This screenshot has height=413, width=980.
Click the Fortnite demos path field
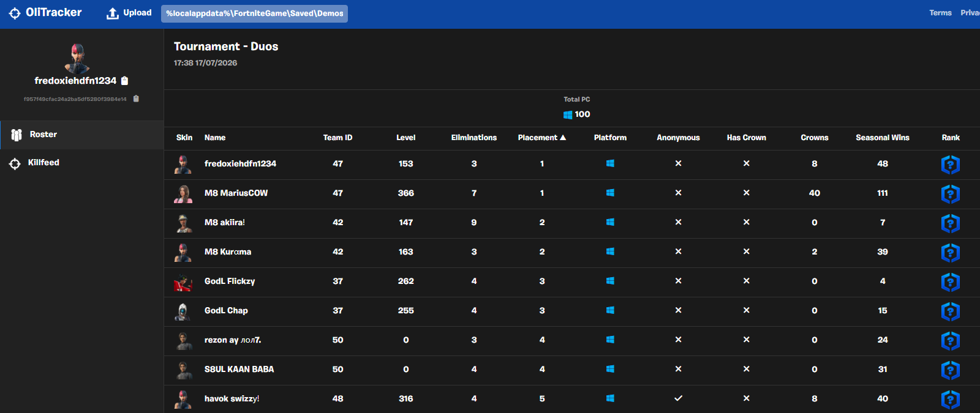click(254, 13)
